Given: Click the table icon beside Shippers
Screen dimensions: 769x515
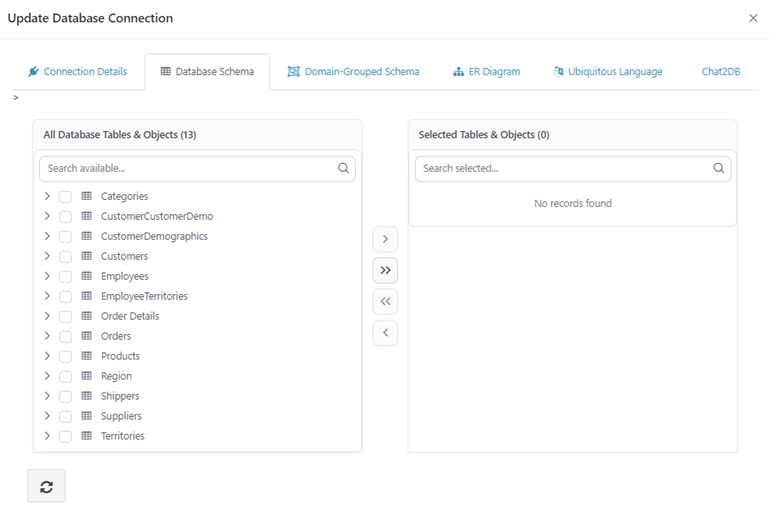Looking at the screenshot, I should (87, 396).
